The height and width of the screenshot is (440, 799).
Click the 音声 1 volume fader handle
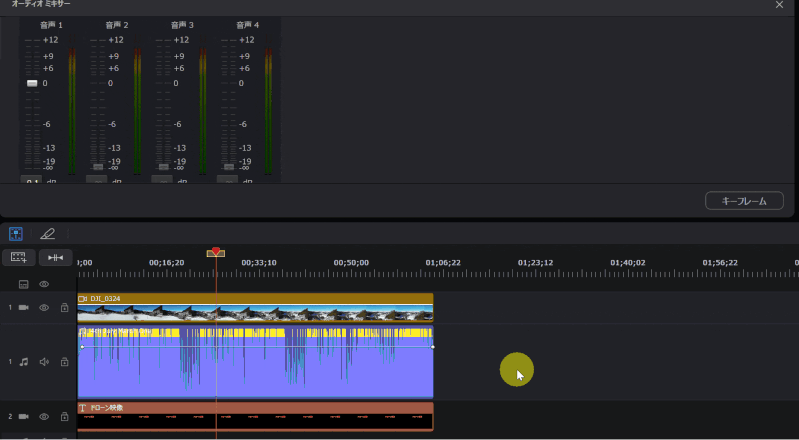tap(31, 83)
